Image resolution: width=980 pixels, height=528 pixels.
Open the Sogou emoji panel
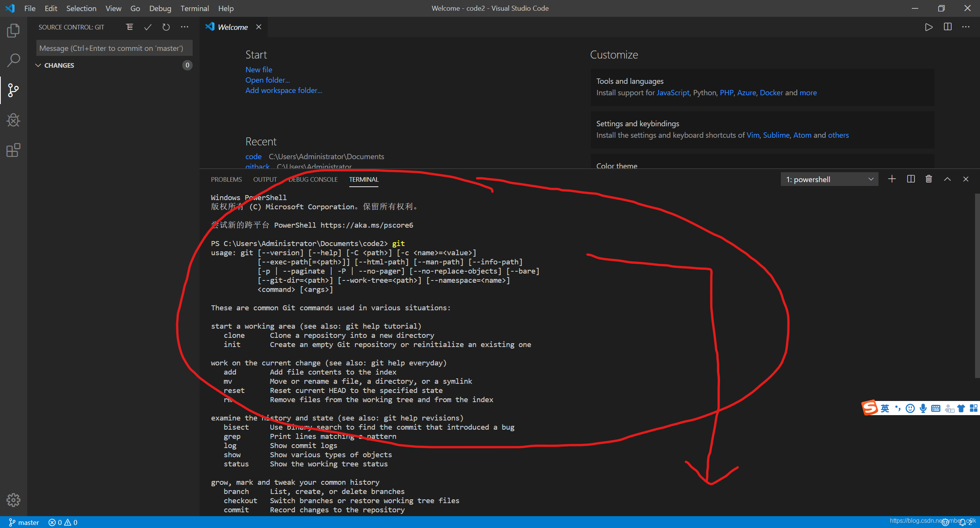(x=910, y=408)
